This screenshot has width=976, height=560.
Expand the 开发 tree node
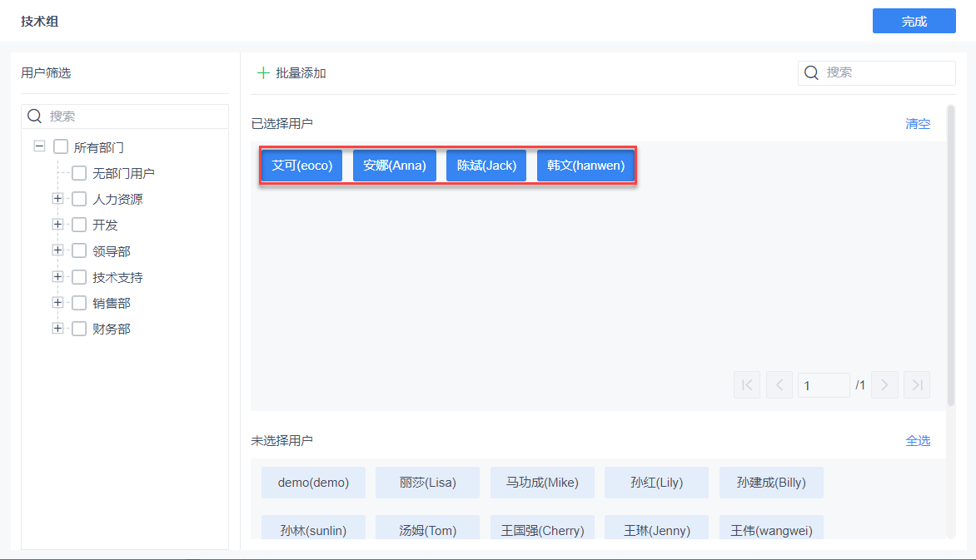58,225
